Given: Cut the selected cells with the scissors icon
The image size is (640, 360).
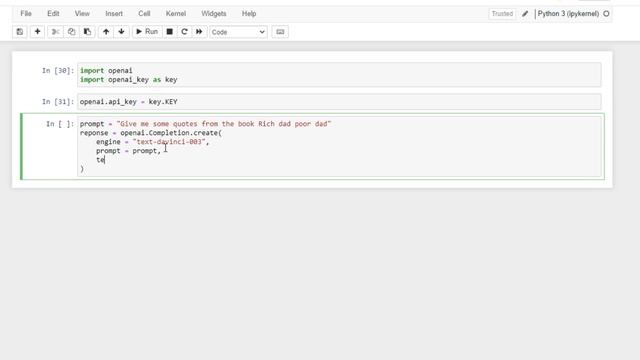Looking at the screenshot, I should point(56,32).
